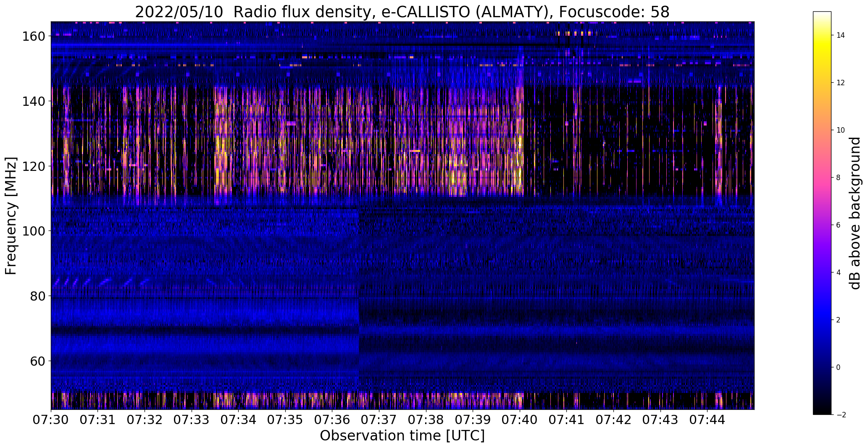Click the 07:32 time tick label
This screenshot has width=868, height=448.
145,420
